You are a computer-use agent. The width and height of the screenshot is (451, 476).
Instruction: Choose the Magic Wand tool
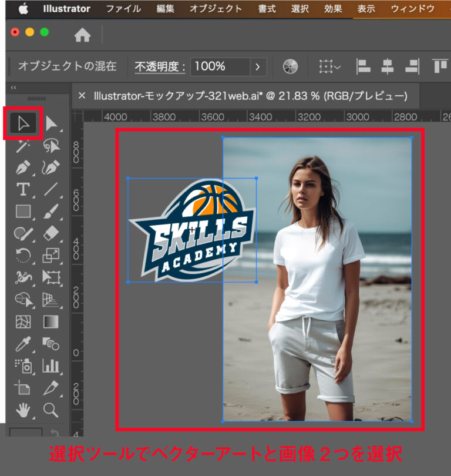point(23,146)
